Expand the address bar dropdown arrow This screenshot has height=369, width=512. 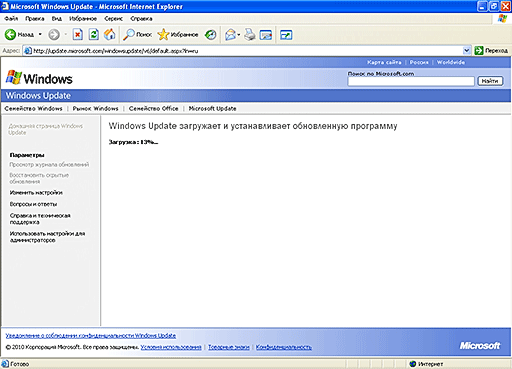click(x=467, y=51)
